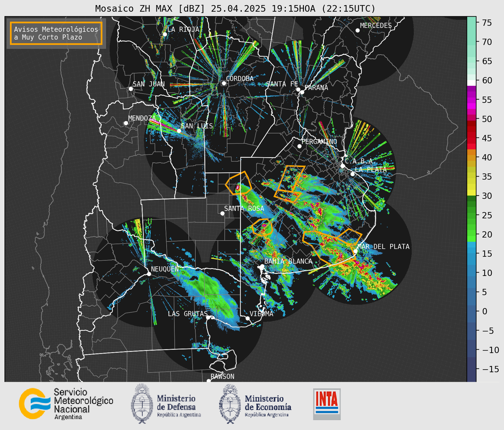Click the Servicio Meteorológico Nacional logo
504x430 pixels.
pos(66,404)
